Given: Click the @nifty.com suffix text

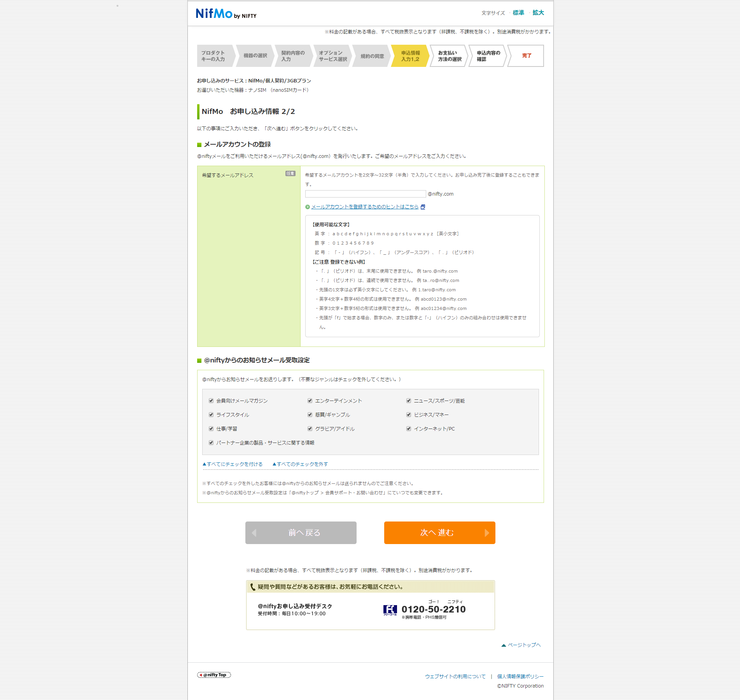Looking at the screenshot, I should click(x=441, y=194).
